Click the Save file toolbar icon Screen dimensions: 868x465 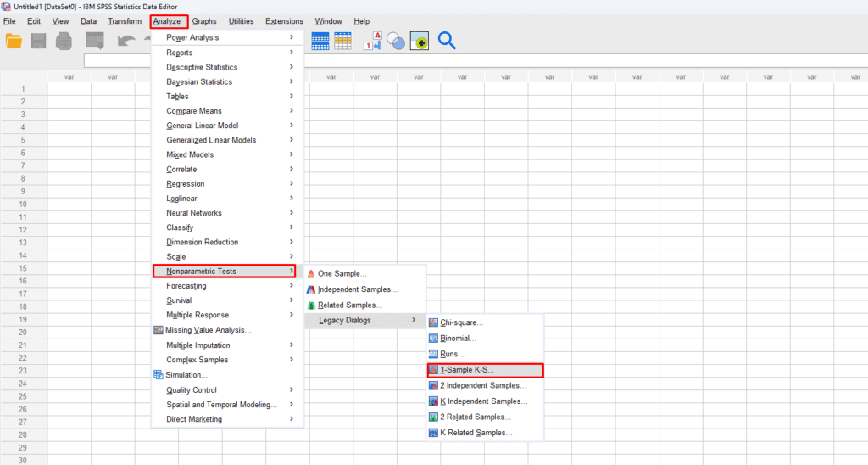[x=39, y=41]
